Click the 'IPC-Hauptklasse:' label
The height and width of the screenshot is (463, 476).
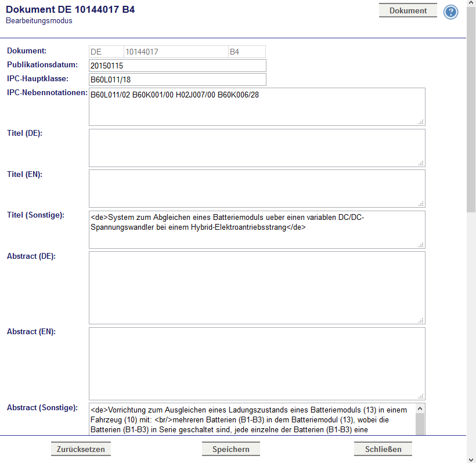(38, 78)
